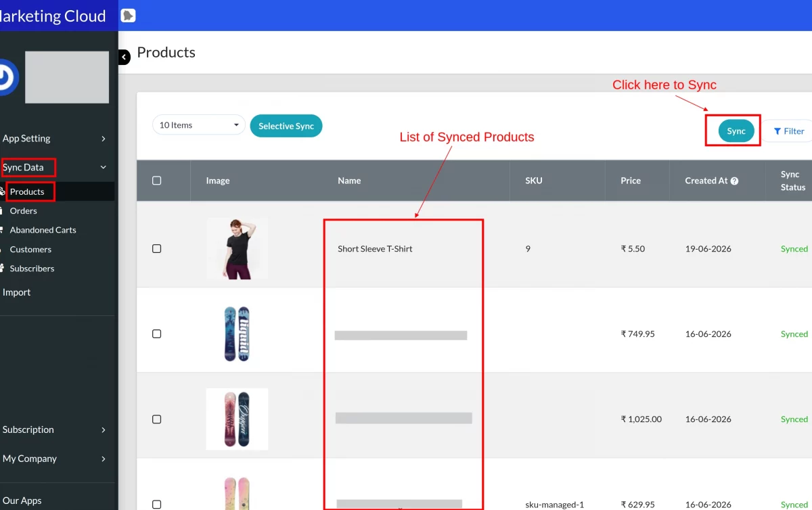
Task: Click the Sync button
Action: [x=736, y=131]
